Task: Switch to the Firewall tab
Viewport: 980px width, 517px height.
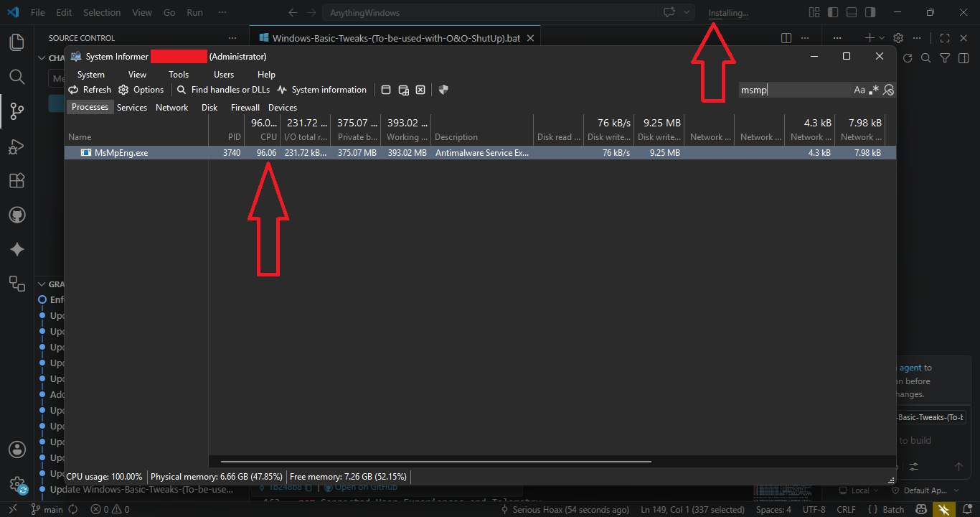Action: pos(245,108)
